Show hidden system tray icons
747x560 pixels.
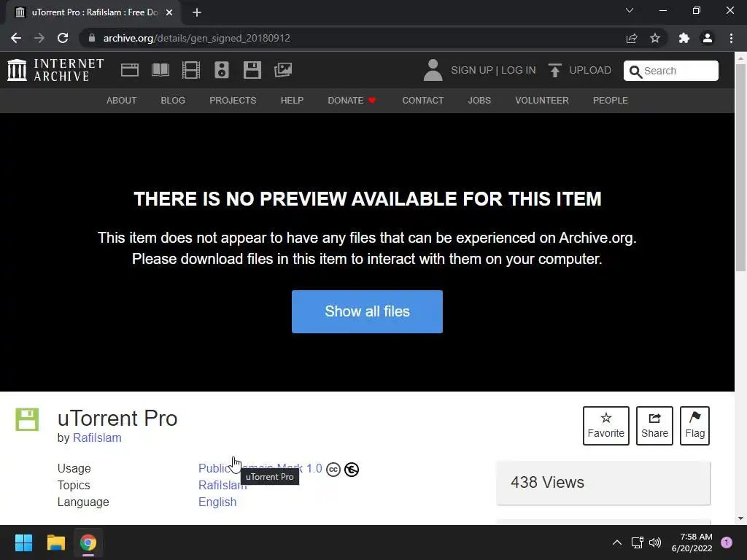pyautogui.click(x=617, y=542)
